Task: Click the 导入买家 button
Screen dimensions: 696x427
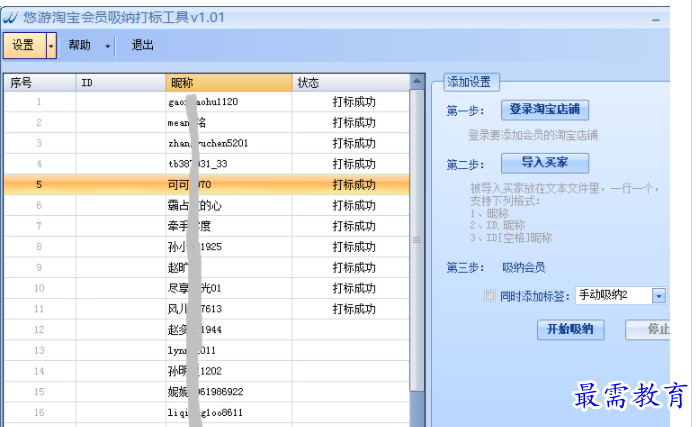Action: click(545, 163)
